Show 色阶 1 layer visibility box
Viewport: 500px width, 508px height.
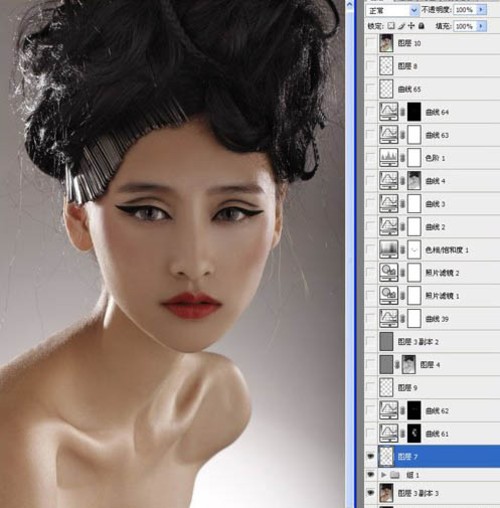pyautogui.click(x=371, y=158)
